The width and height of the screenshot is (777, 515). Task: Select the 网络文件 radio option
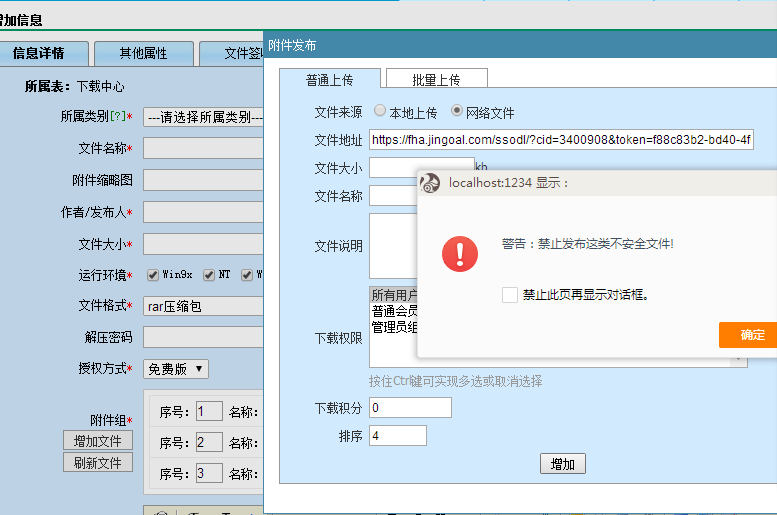(x=457, y=111)
